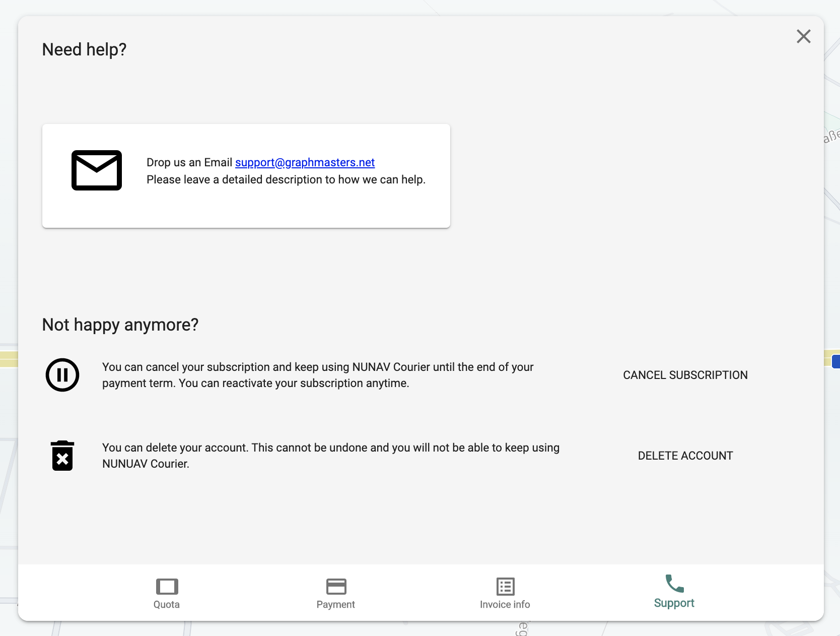Click the Support phone icon

pos(674,584)
